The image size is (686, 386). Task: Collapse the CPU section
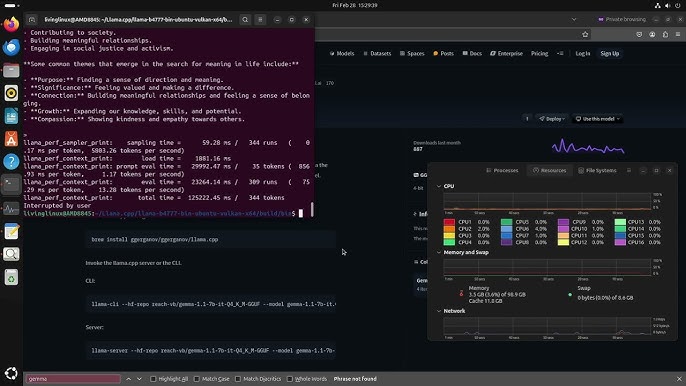(439, 186)
